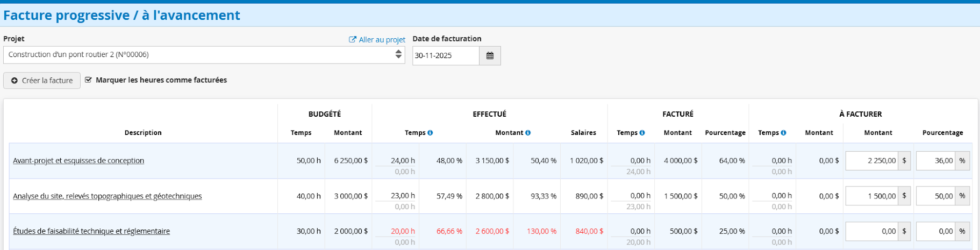Click the 40,00 h budgeted time
The height and width of the screenshot is (250, 980).
click(x=309, y=196)
